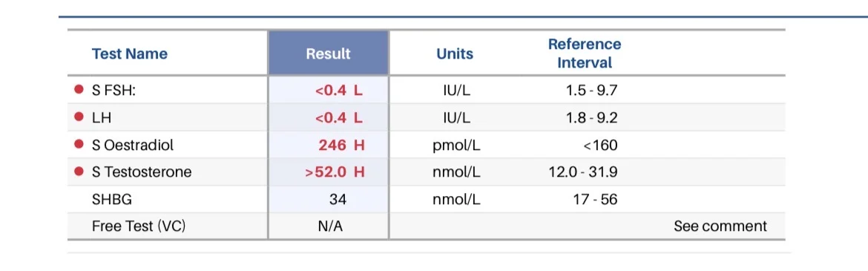Select the Reference Interval header
The height and width of the screenshot is (271, 868).
point(585,53)
